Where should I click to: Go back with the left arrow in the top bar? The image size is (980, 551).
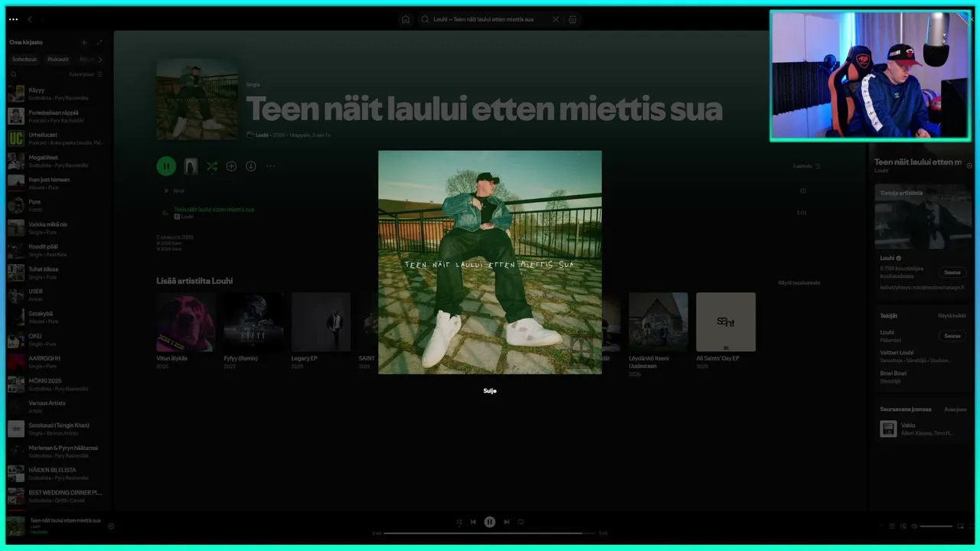pyautogui.click(x=30, y=19)
